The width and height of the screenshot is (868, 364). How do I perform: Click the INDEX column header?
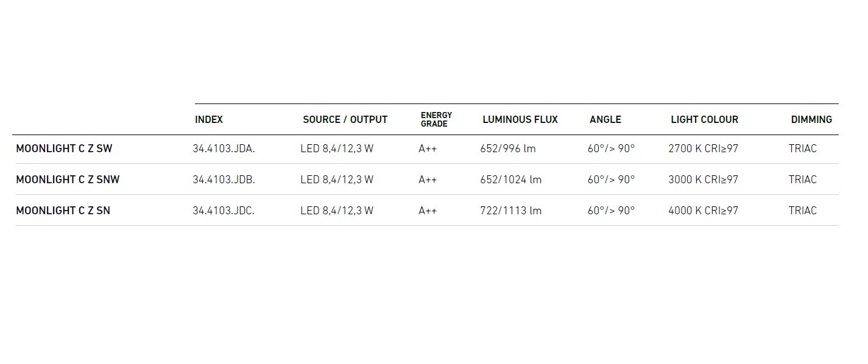point(209,119)
